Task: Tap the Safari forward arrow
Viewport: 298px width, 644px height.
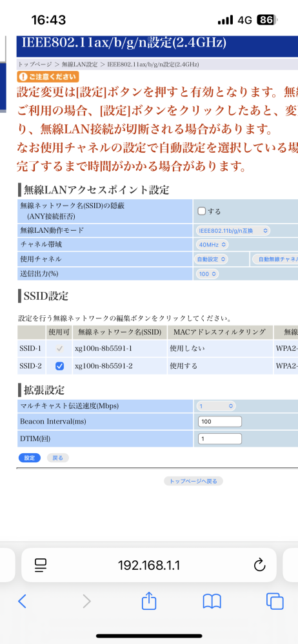Action: pyautogui.click(x=86, y=601)
